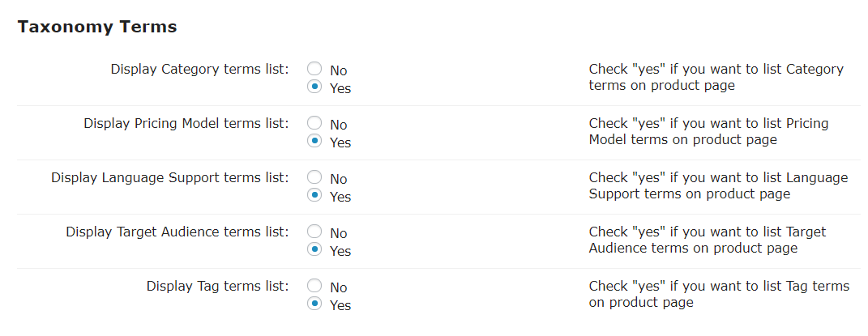Choose No for Language Support terms list
Viewport: 868px width, 336px height.
(315, 178)
